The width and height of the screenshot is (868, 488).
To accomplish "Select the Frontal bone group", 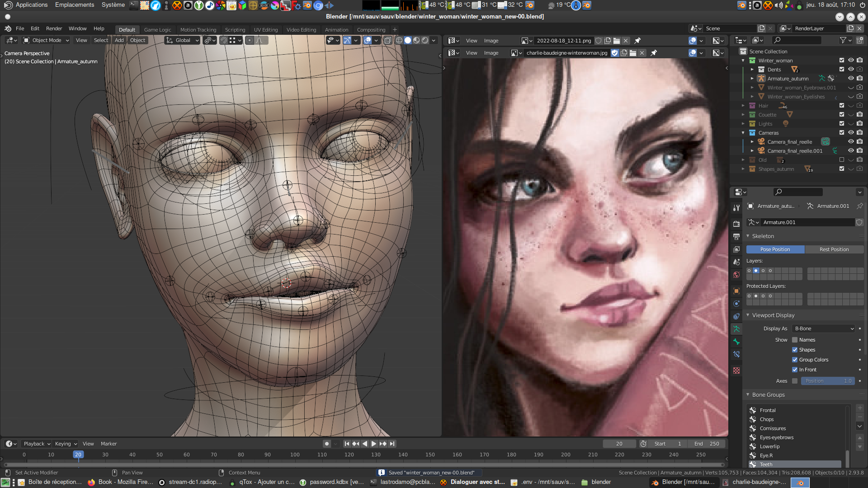I will pos(795,410).
